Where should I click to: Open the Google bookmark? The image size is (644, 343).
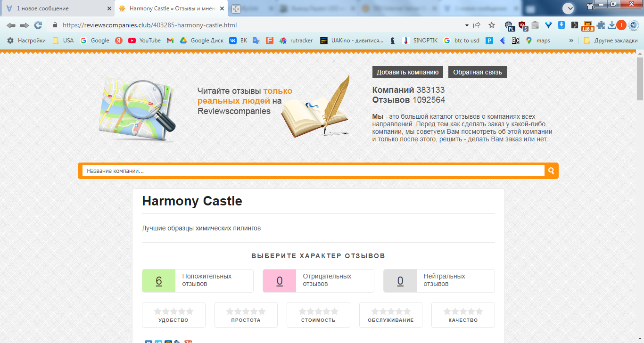coord(94,41)
